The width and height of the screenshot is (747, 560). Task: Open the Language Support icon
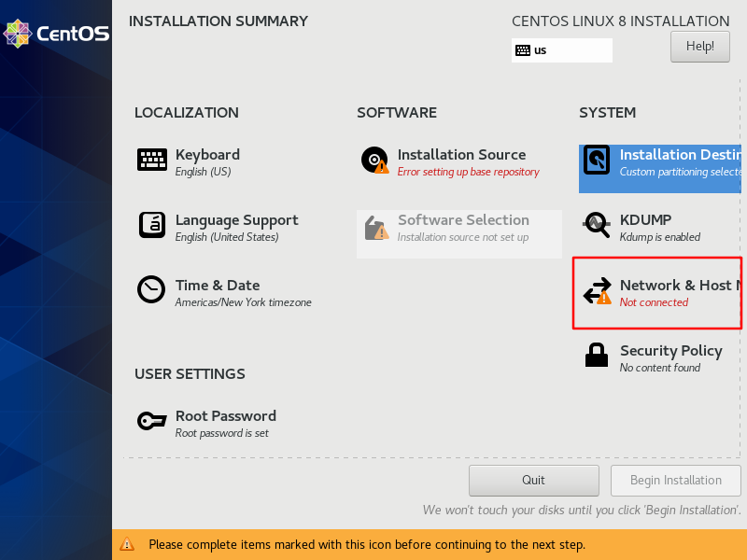(152, 225)
